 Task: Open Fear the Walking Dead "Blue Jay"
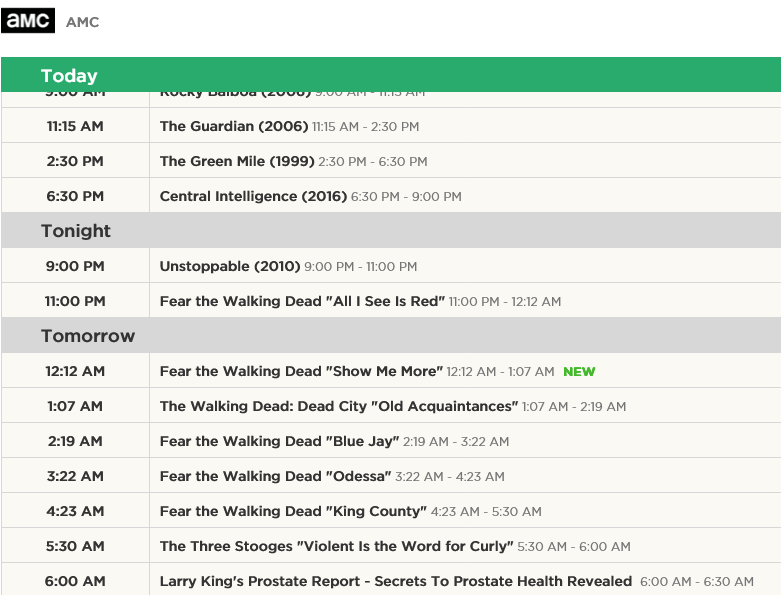click(x=279, y=441)
